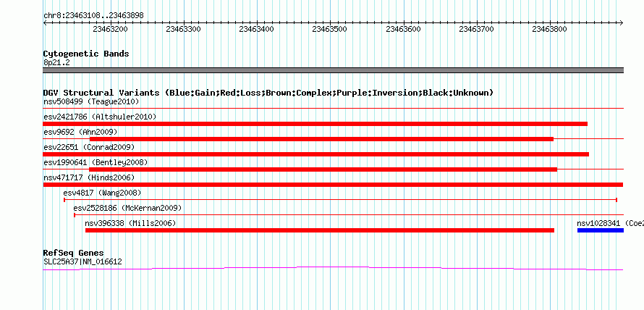Open variant label esv4817 (Wang2008)

pos(102,193)
